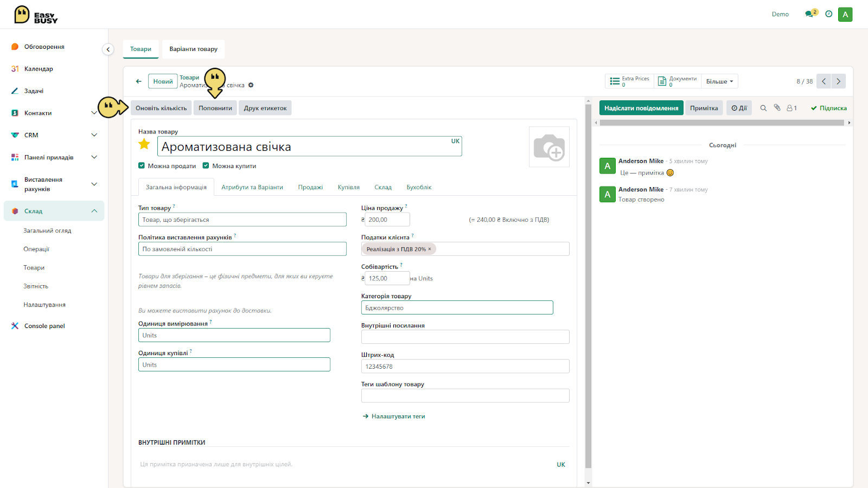Click Надіслати повідомлення button
This screenshot has width=868, height=488.
point(641,108)
